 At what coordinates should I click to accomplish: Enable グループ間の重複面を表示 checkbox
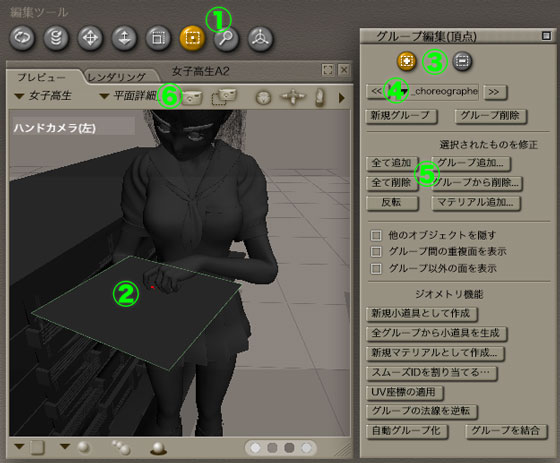pos(375,252)
